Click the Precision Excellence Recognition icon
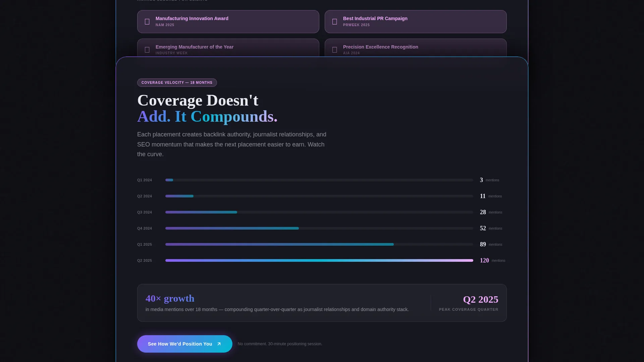The height and width of the screenshot is (362, 644). tap(334, 50)
